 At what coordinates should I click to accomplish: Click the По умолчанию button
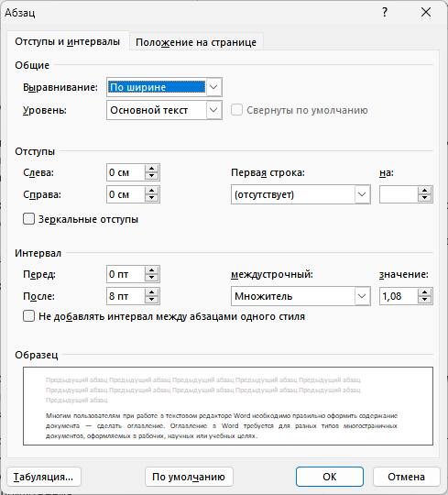(189, 477)
